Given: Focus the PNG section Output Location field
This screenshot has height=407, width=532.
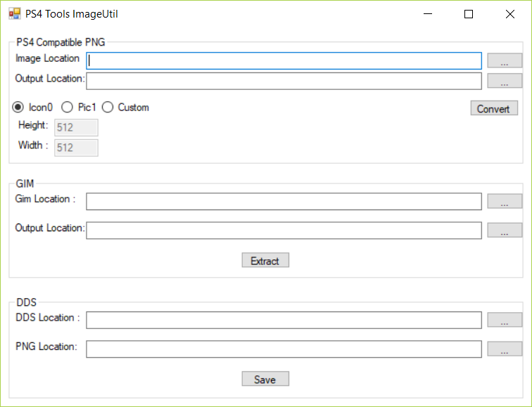Looking at the screenshot, I should pyautogui.click(x=284, y=82).
